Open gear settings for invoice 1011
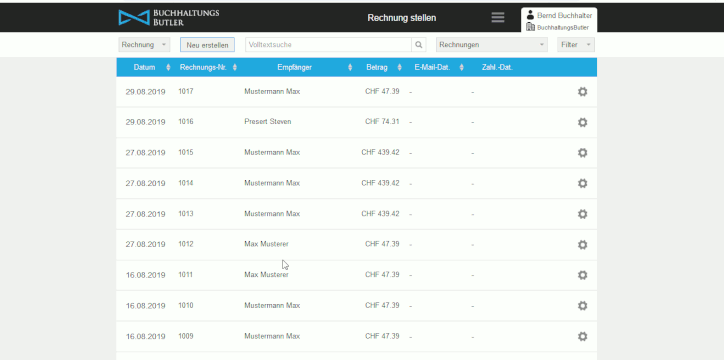 [x=582, y=275]
